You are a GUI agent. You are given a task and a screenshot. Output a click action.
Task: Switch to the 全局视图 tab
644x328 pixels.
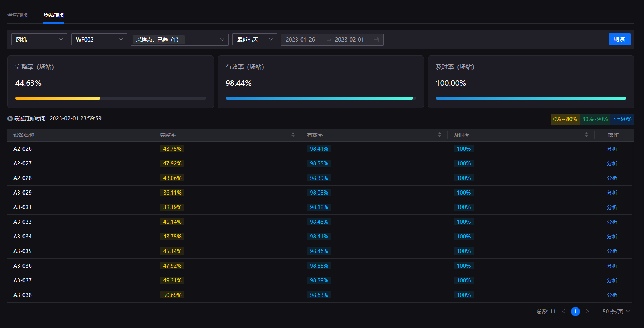18,15
